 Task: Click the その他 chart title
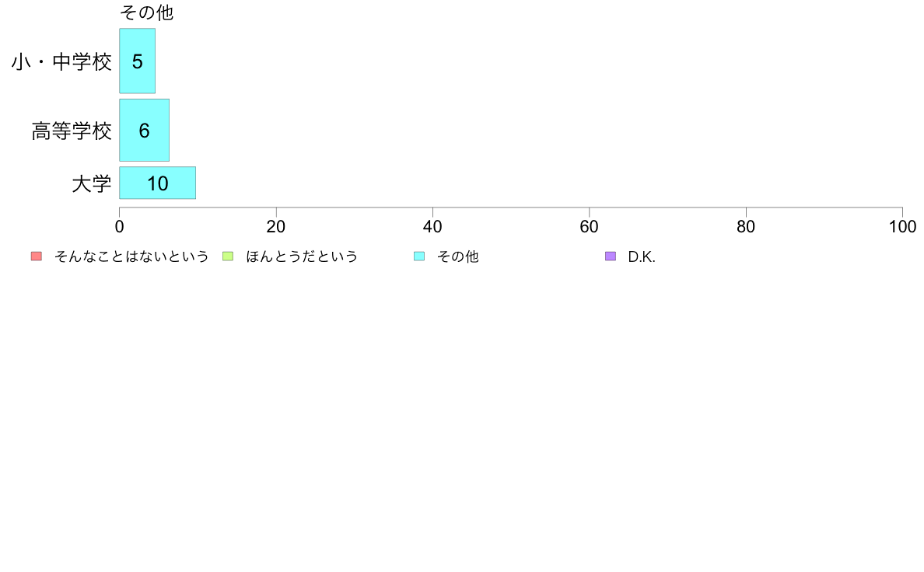(146, 12)
